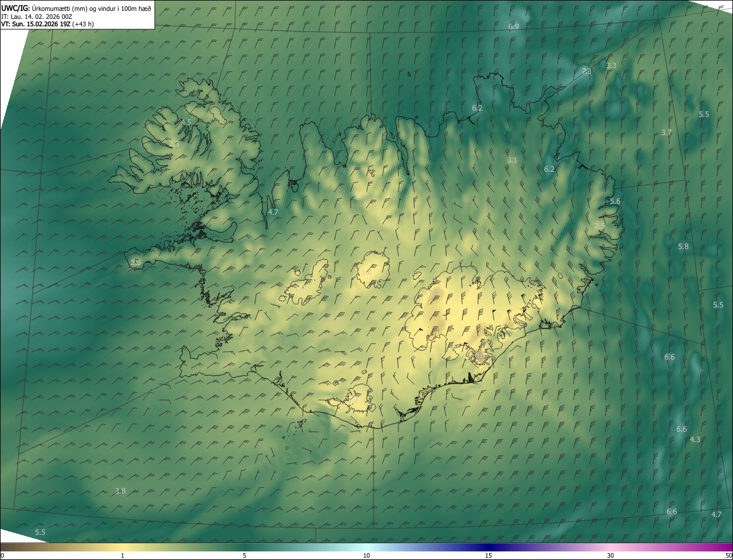
Task: Click the "UWC/IG: Úrkomumætti (mm) og vindur" title line
Action: coord(76,7)
